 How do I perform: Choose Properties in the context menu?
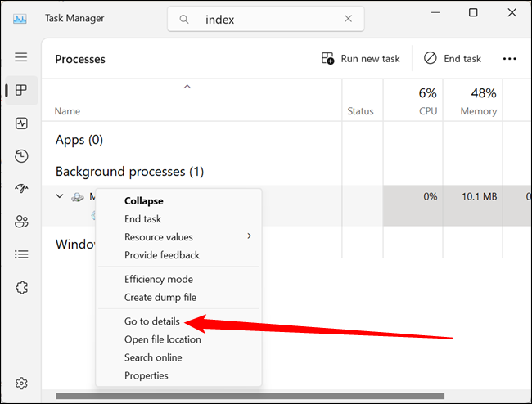(x=178, y=375)
